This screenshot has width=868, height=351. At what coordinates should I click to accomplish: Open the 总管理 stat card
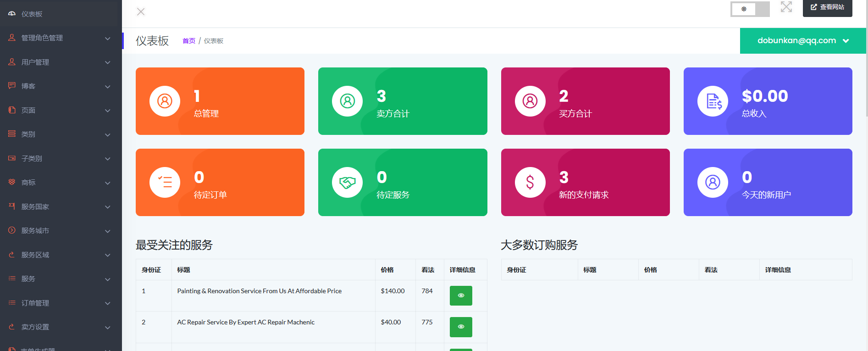[x=220, y=101]
